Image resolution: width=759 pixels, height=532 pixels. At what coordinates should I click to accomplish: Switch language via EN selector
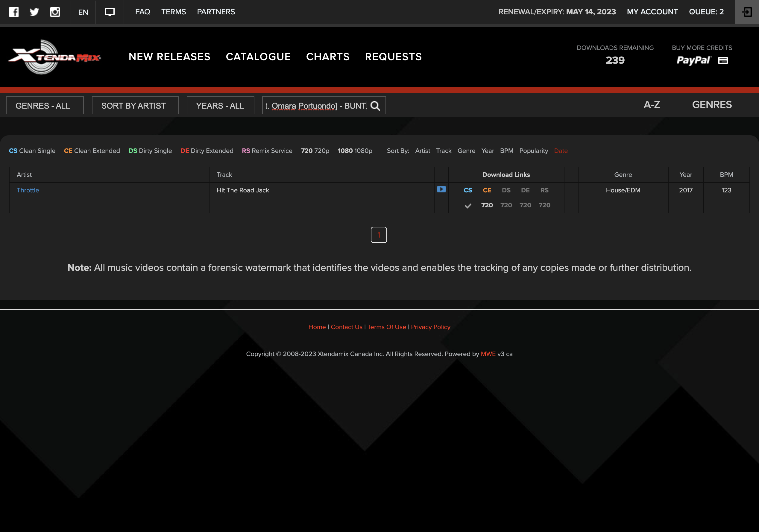[83, 12]
